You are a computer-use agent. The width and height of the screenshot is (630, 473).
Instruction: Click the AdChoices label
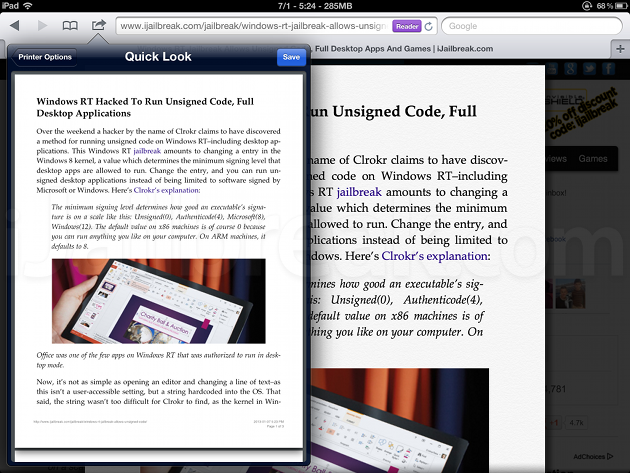[x=593, y=457]
